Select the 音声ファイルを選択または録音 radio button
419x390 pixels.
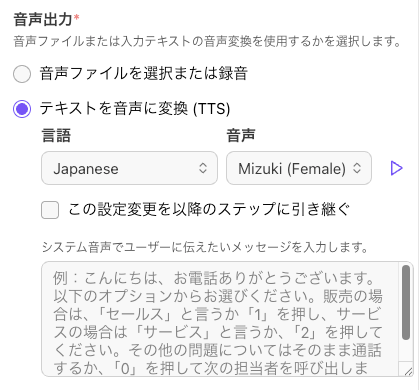click(22, 74)
